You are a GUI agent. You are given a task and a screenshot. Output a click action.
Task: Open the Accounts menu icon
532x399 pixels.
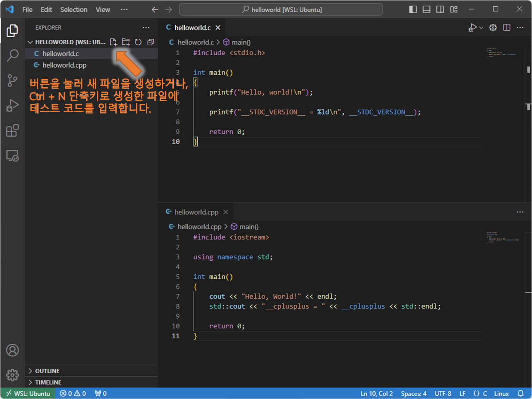pos(12,350)
